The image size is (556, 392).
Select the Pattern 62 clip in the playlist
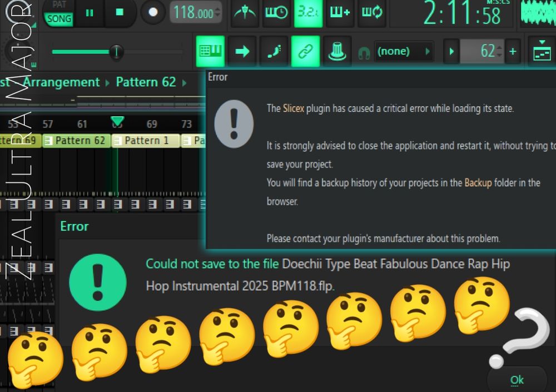77,141
